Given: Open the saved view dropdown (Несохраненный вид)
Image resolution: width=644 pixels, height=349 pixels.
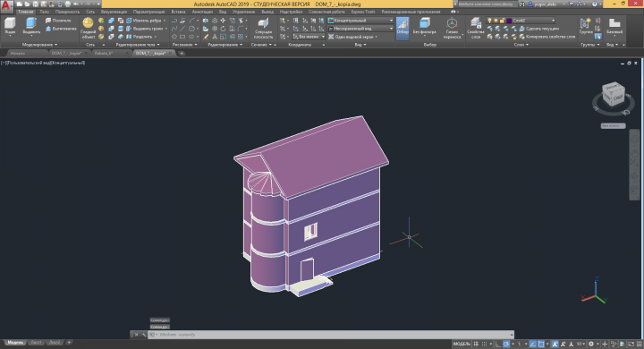Looking at the screenshot, I should [360, 29].
